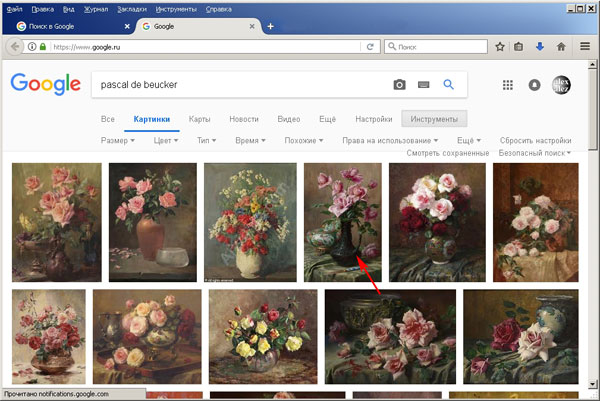
Task: Expand the Безопасный поиск dropdown
Action: (535, 153)
